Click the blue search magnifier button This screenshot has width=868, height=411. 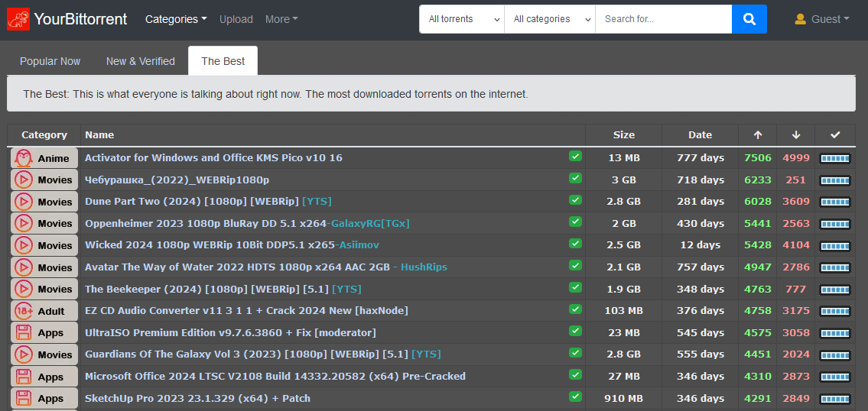[x=749, y=19]
